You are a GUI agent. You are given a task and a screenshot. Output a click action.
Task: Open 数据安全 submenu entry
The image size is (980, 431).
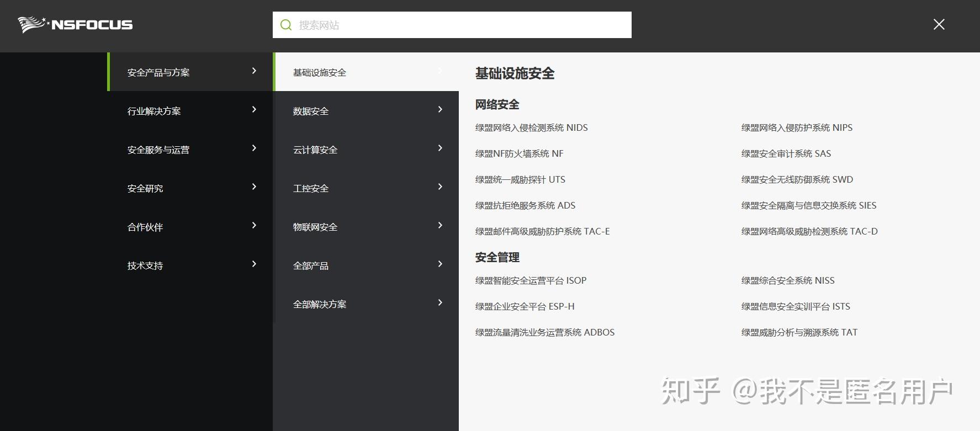(x=366, y=110)
